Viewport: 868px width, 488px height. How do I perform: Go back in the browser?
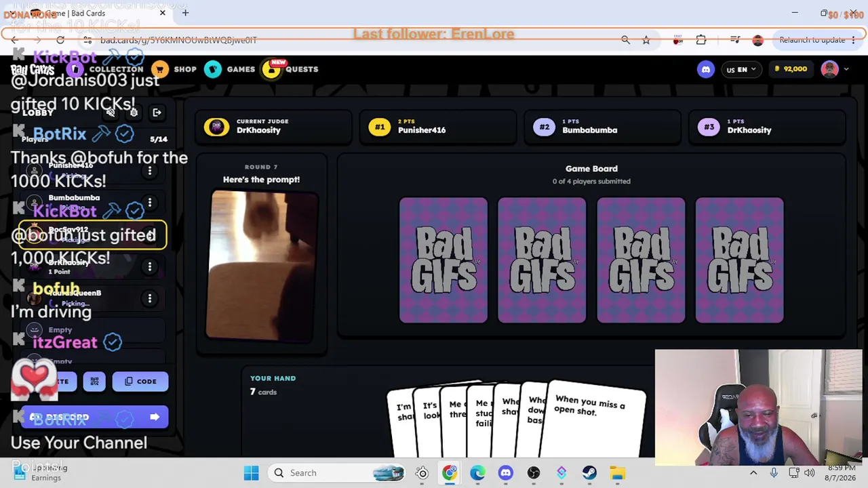click(14, 40)
